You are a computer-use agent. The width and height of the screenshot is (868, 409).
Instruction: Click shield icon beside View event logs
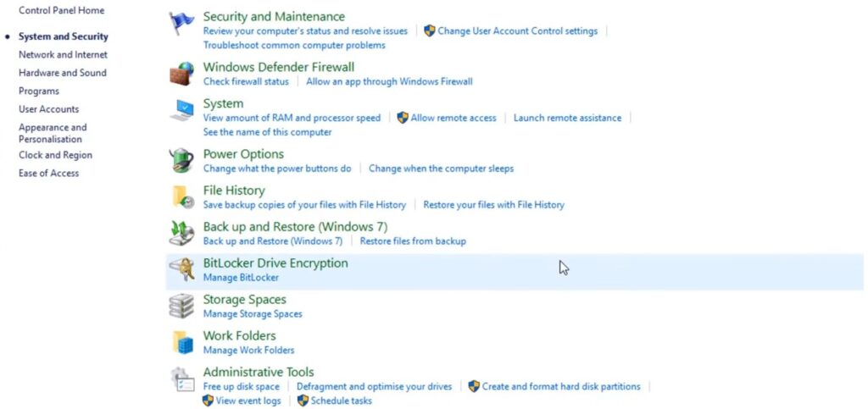pos(209,401)
